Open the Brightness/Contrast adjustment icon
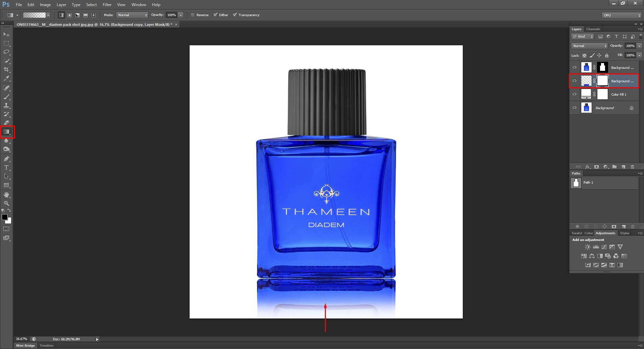644x349 pixels. point(588,247)
